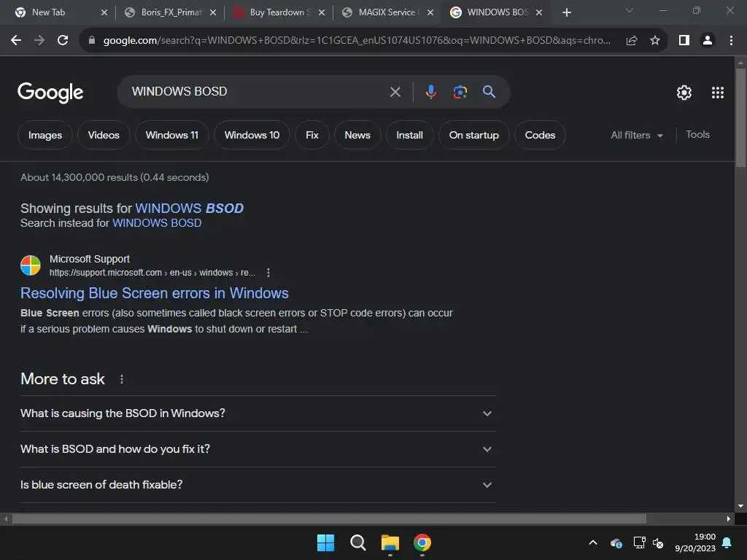The image size is (747, 560).
Task: Submit search with magnifier icon
Action: 489,91
